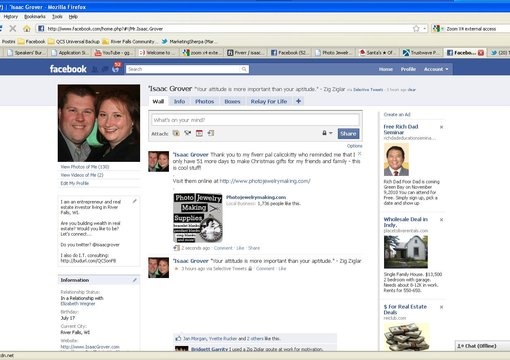Screen dimensions: 510x360
Task: Click the Stop loading X button
Action: pos(13,29)
